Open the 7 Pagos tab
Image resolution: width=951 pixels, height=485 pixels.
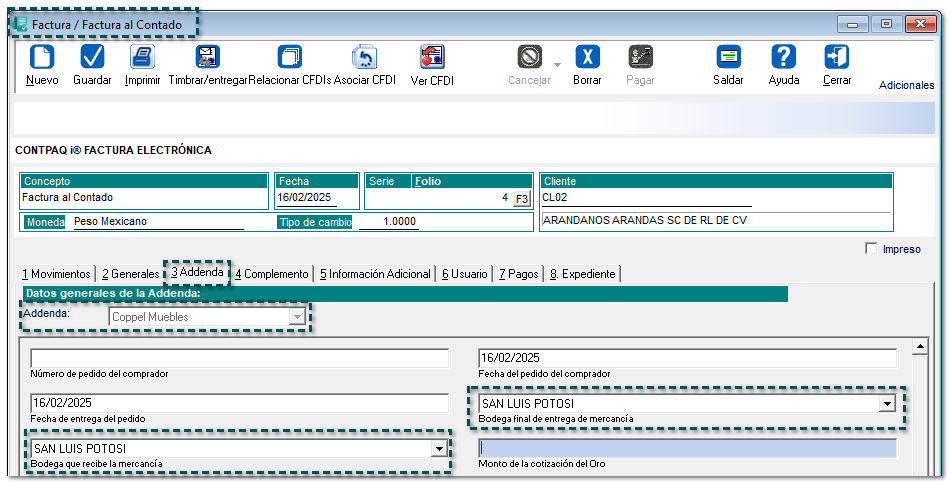pyautogui.click(x=519, y=274)
